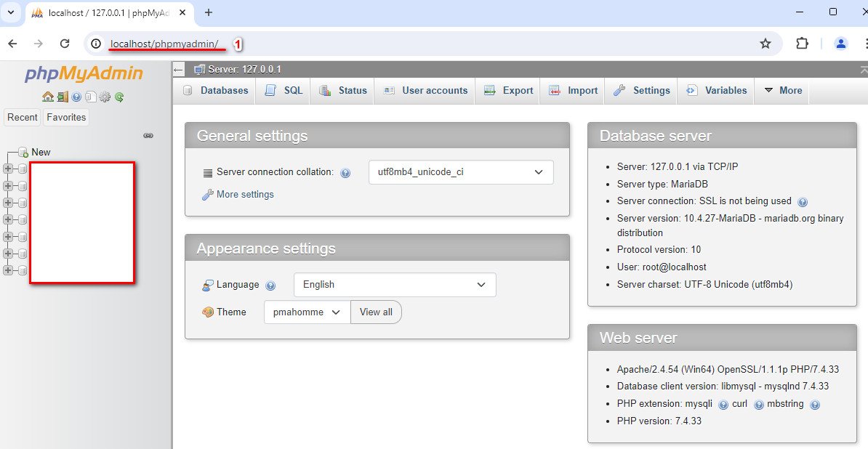View site information icon in address bar
Screen dimensions: 868x449
(96, 44)
